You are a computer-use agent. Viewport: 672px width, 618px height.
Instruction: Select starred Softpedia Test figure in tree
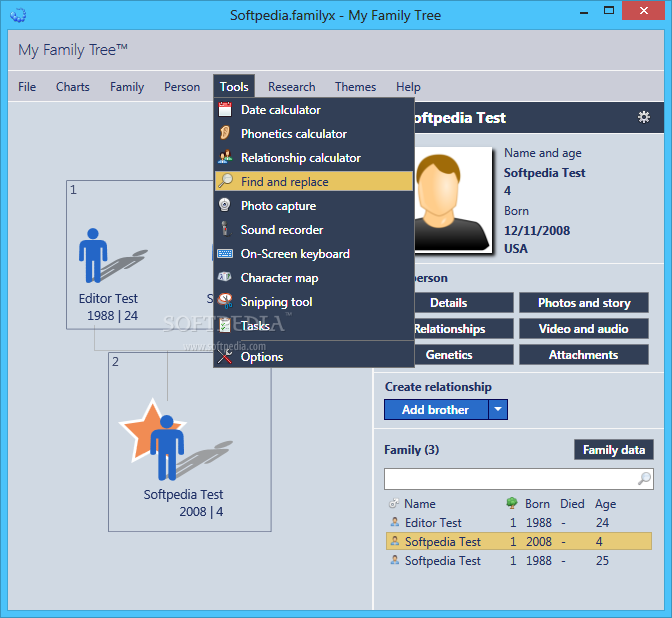167,447
